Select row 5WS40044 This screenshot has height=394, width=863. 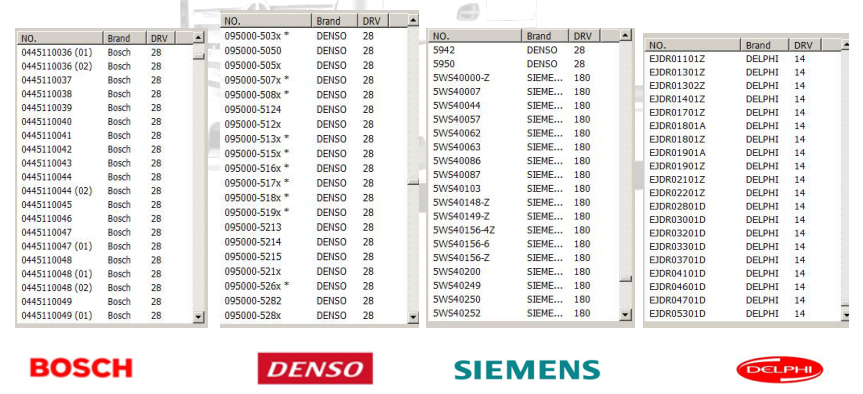coord(524,106)
